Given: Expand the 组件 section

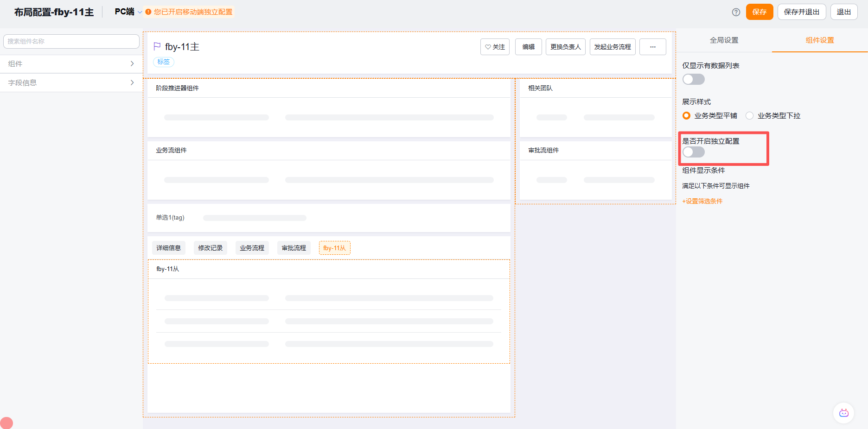Looking at the screenshot, I should (70, 63).
